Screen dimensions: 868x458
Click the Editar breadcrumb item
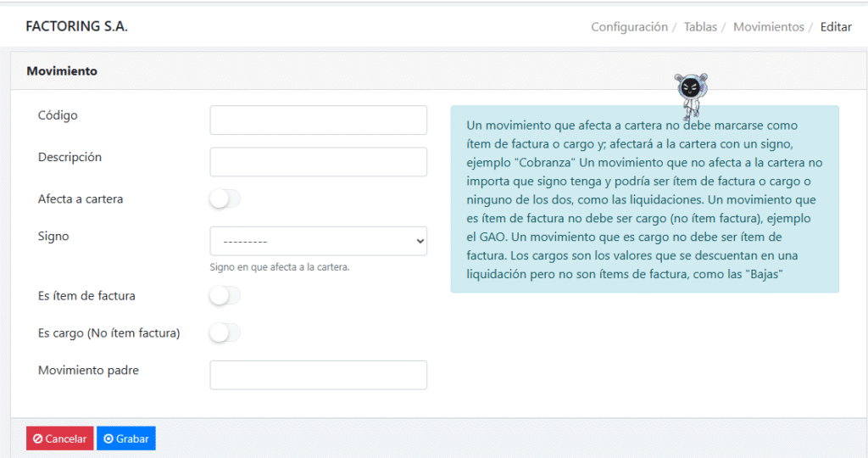tap(836, 27)
